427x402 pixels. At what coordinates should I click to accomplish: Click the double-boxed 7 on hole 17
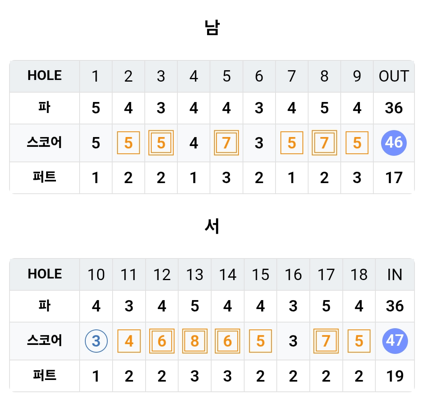coord(326,341)
